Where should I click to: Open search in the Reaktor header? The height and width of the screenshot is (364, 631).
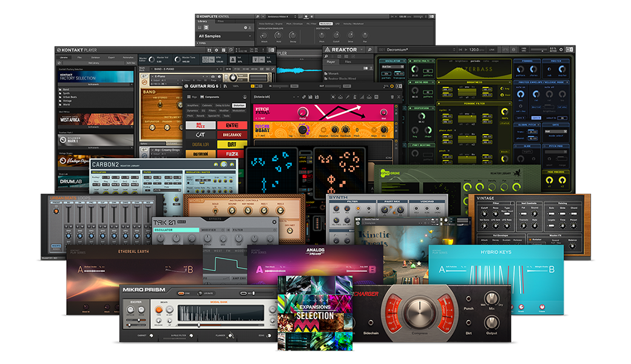click(369, 50)
